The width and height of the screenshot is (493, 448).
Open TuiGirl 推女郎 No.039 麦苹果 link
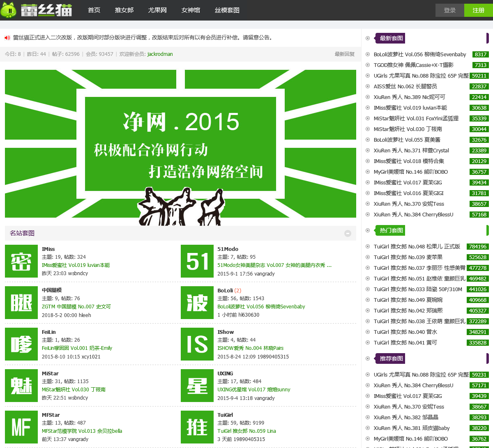tap(408, 257)
